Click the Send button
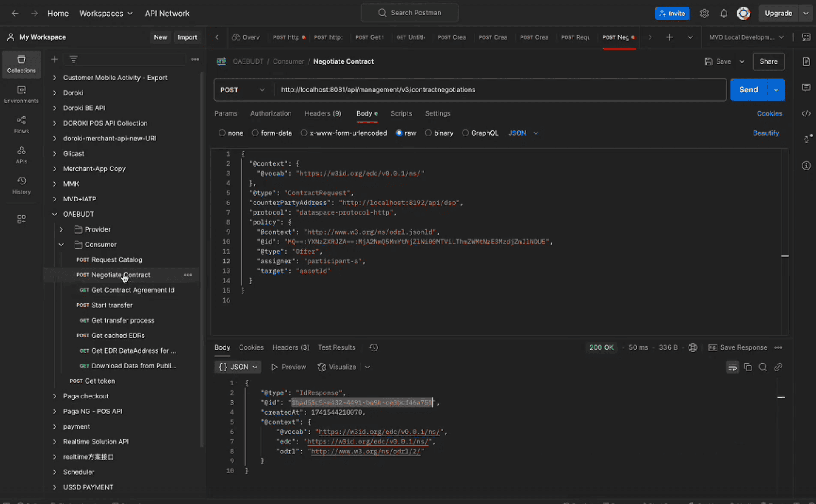816x504 pixels. point(749,90)
